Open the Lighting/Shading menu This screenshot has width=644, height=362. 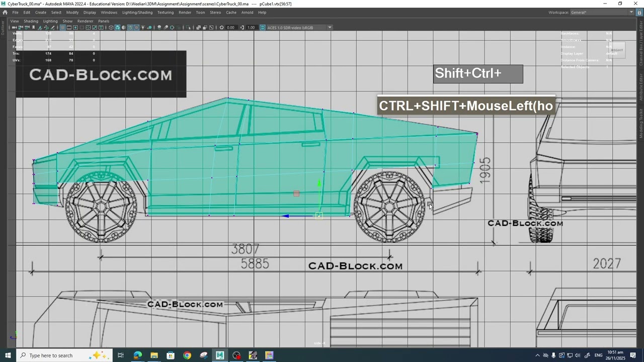click(x=137, y=12)
